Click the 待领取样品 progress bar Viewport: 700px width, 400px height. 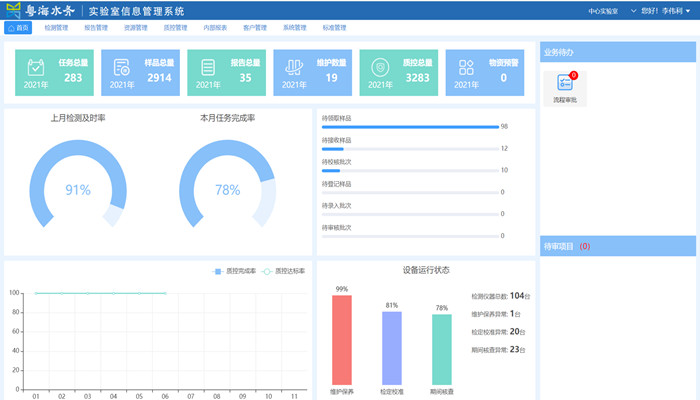pyautogui.click(x=409, y=127)
